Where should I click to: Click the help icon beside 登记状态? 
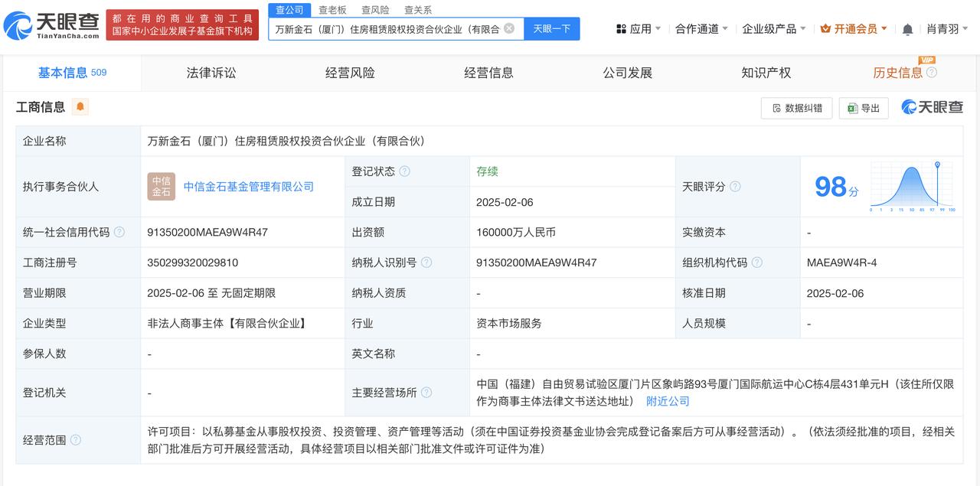click(404, 171)
